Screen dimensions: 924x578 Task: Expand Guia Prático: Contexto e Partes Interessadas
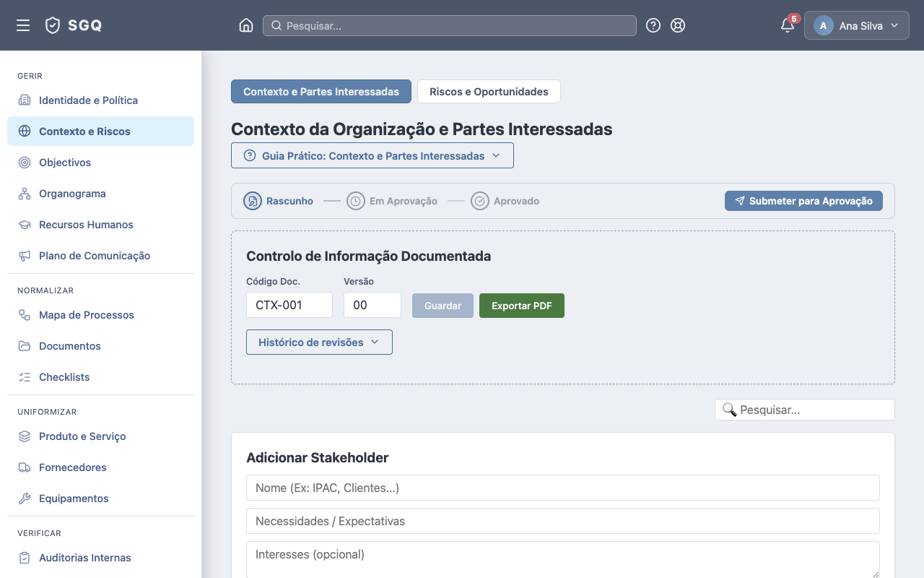[x=372, y=155]
